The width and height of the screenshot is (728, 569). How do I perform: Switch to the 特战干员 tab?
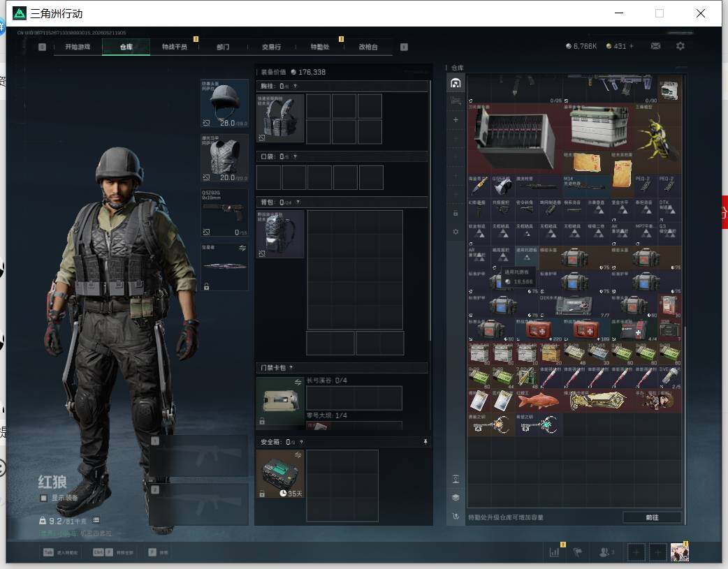point(174,47)
